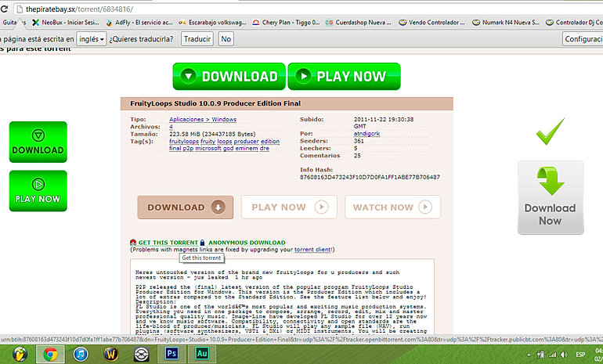Screen dimensions: 603x364
Task: Open Adobe Audition from the taskbar
Action: pyautogui.click(x=202, y=353)
